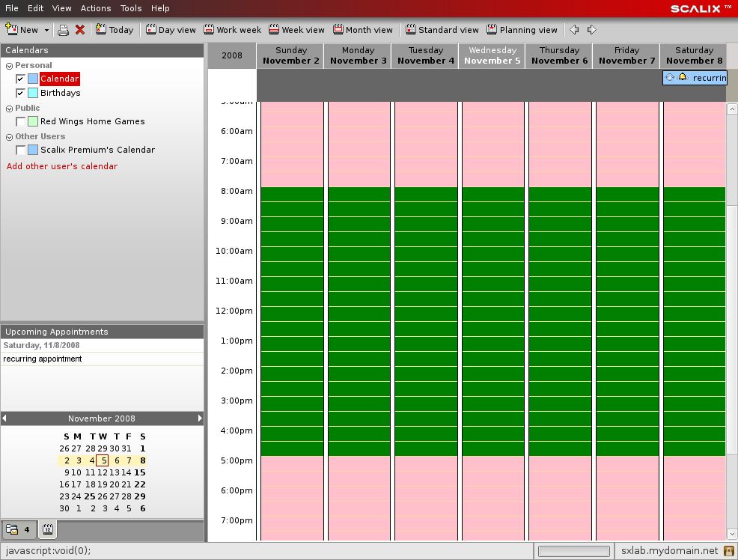
Task: Click the Calendar blue color swatch
Action: [x=33, y=79]
